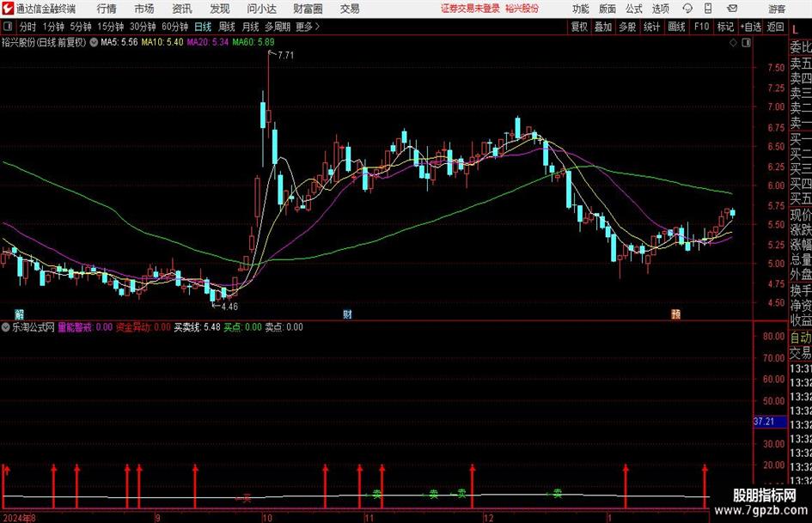This screenshot has width=812, height=523.
Task: Open the 选项 menu
Action: pos(660,9)
